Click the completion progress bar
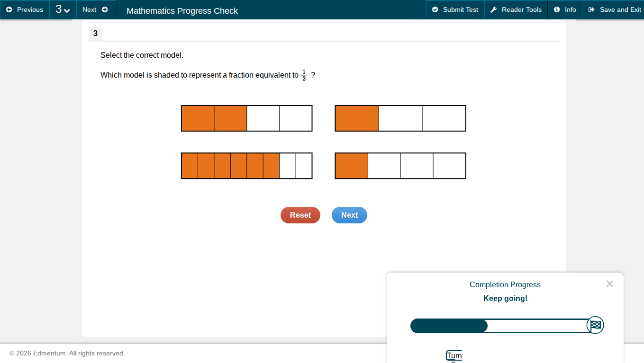The width and height of the screenshot is (644, 363). coord(498,326)
